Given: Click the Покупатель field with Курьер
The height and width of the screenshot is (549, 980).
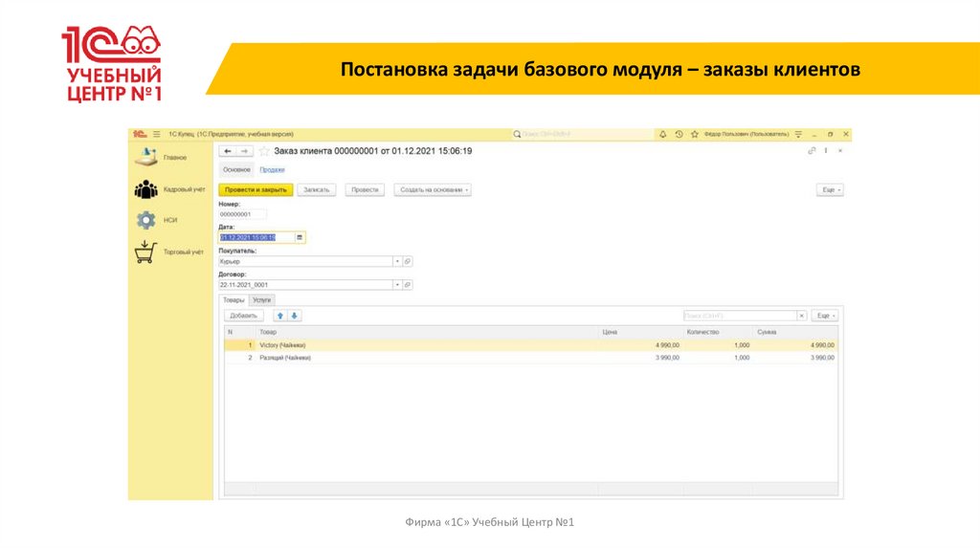Looking at the screenshot, I should (305, 261).
